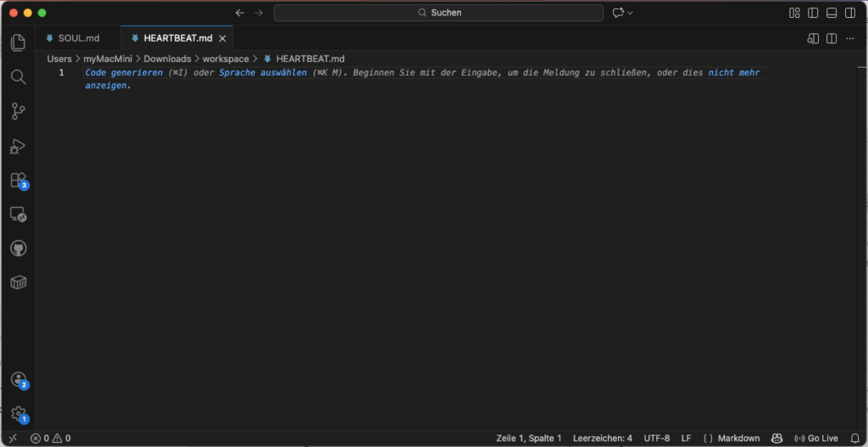The height and width of the screenshot is (447, 868).
Task: Toggle the secondary sidebar visibility
Action: (850, 13)
